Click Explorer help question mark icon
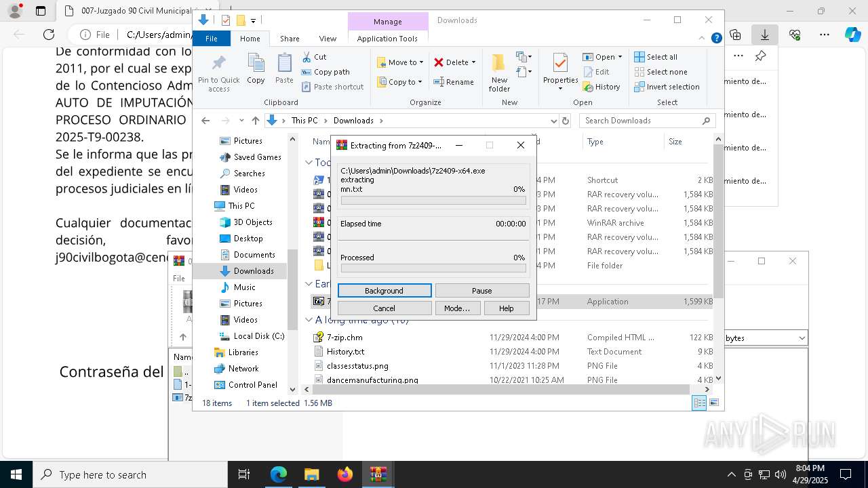 coord(716,39)
